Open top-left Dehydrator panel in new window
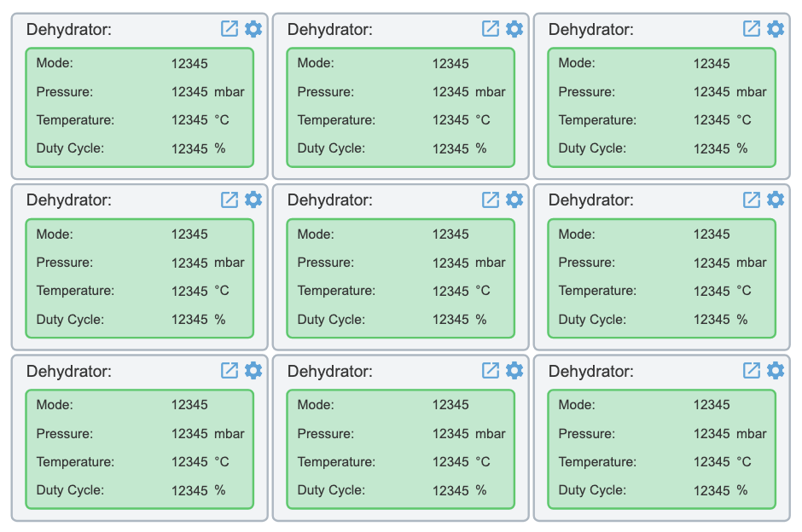The image size is (802, 532). (230, 29)
